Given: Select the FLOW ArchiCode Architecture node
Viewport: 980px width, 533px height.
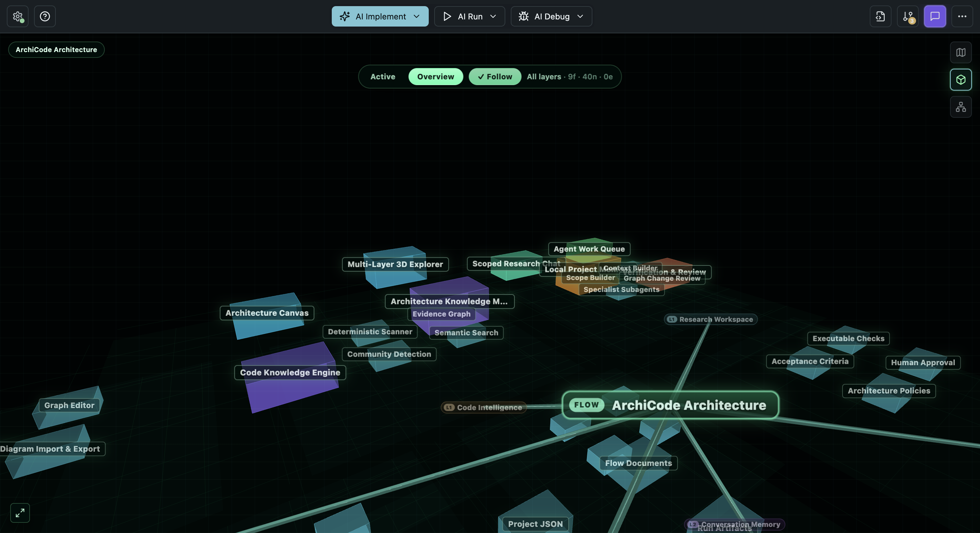Looking at the screenshot, I should pyautogui.click(x=670, y=405).
